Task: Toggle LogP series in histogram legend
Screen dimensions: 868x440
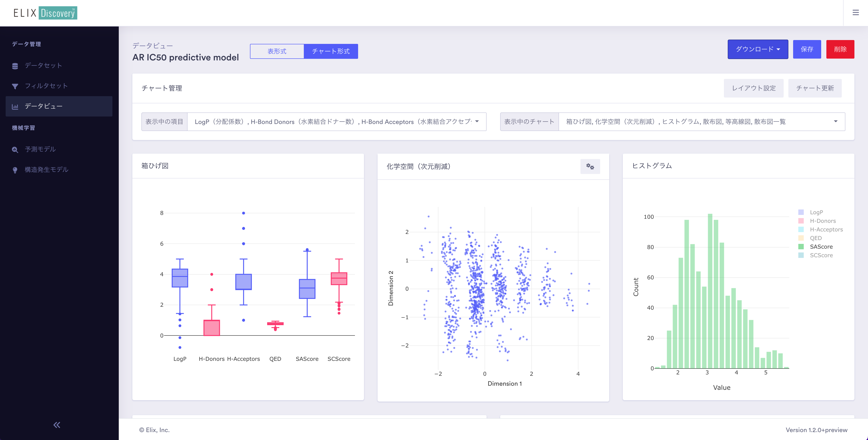Action: pos(816,212)
